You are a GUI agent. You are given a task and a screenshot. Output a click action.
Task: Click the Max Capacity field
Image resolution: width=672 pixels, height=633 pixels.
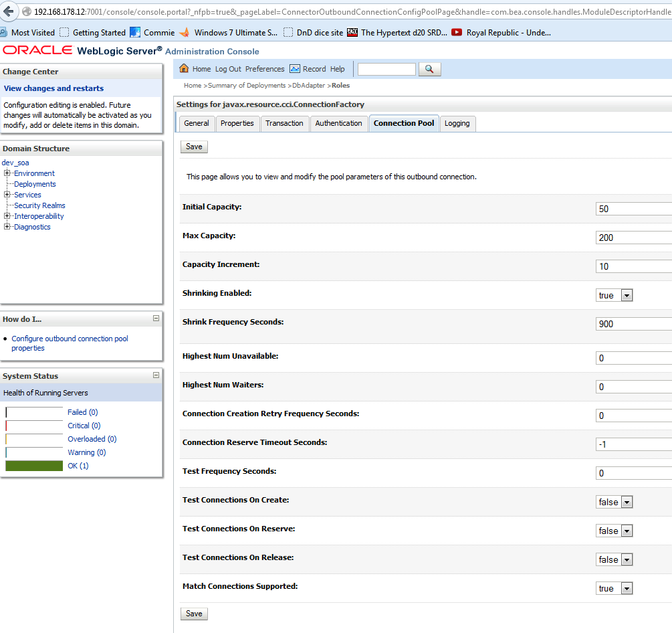634,238
